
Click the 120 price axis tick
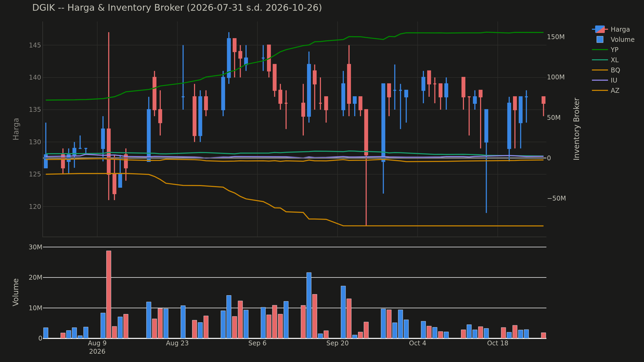pyautogui.click(x=35, y=207)
